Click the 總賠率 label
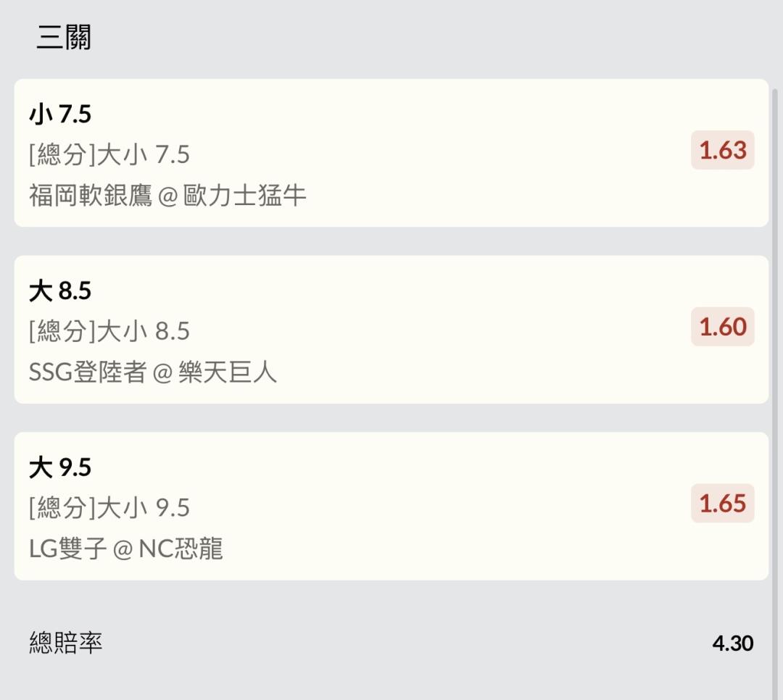The image size is (783, 700). [66, 643]
